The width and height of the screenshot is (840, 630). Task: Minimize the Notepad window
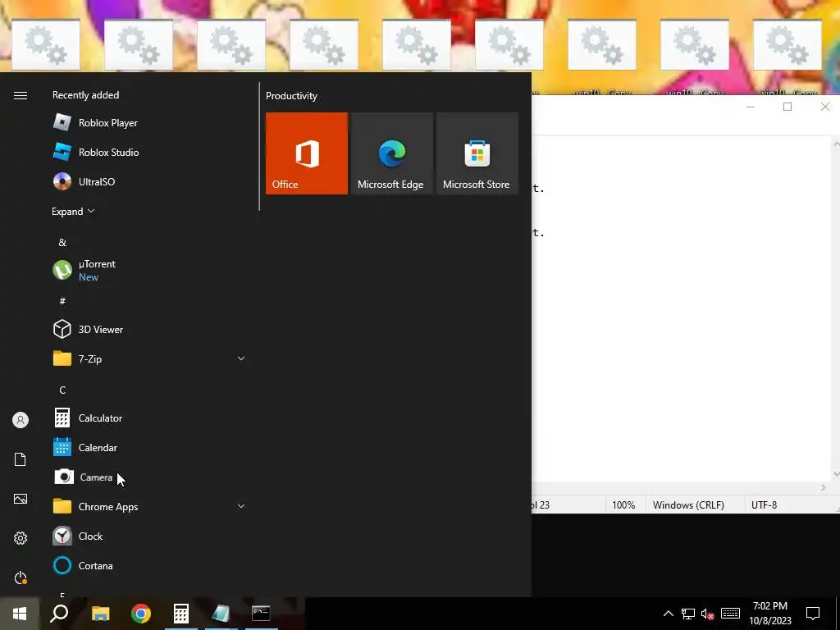751,107
